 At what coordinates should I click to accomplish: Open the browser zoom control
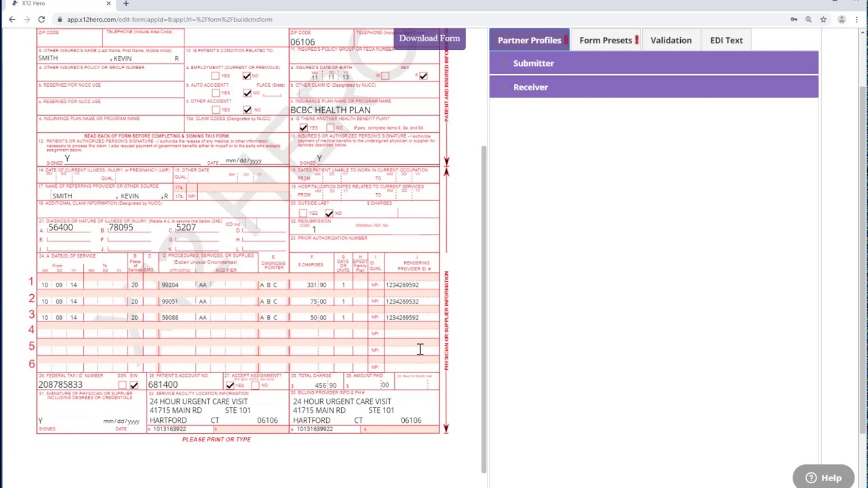pos(808,20)
